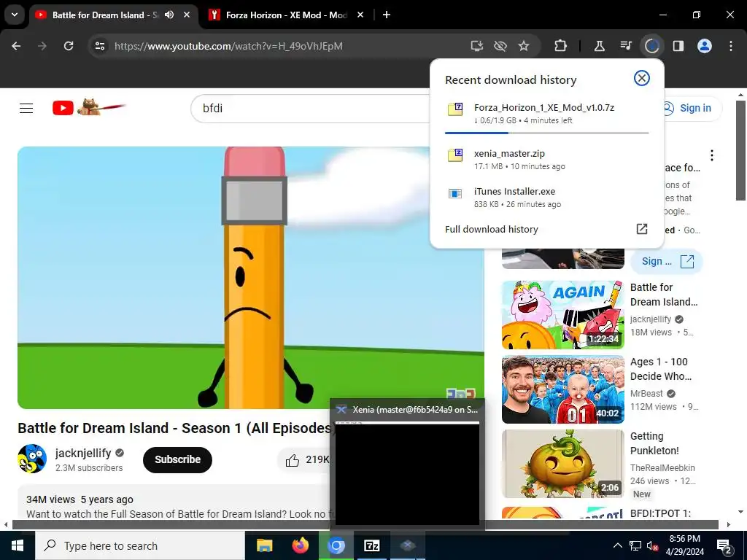Screen dimensions: 747x560
Task: Click the downloads progress icon in toolbar
Action: click(x=651, y=46)
